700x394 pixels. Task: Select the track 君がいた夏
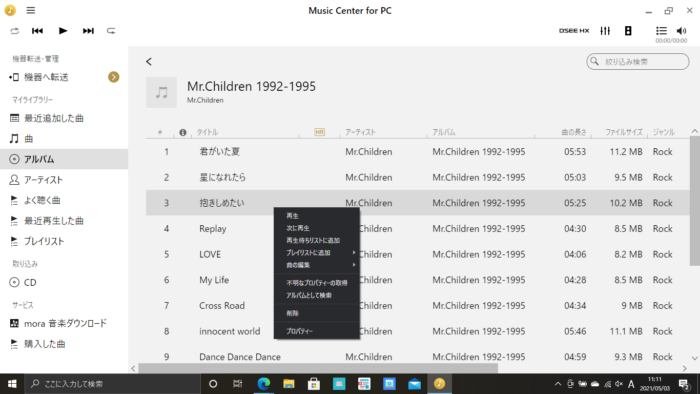220,152
